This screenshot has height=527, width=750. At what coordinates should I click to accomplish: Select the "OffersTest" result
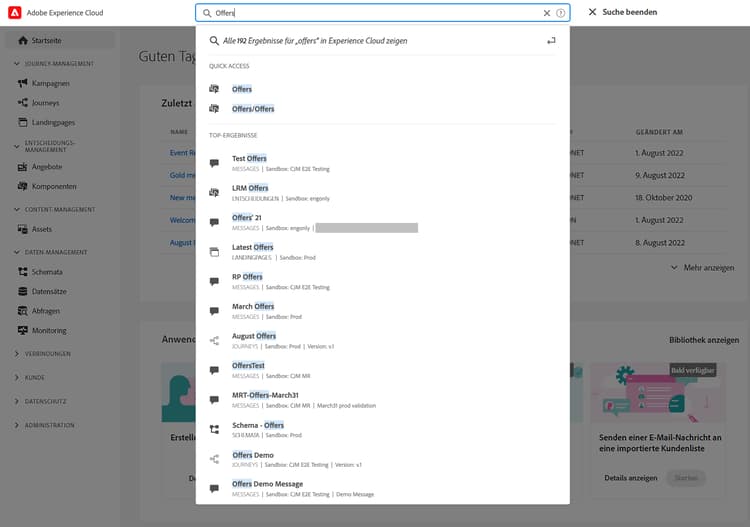coord(248,365)
